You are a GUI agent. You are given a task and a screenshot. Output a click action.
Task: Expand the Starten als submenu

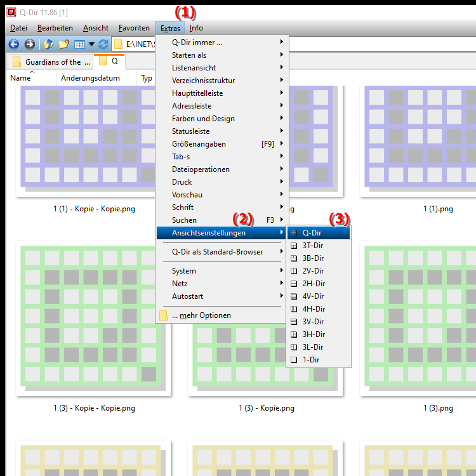point(221,55)
